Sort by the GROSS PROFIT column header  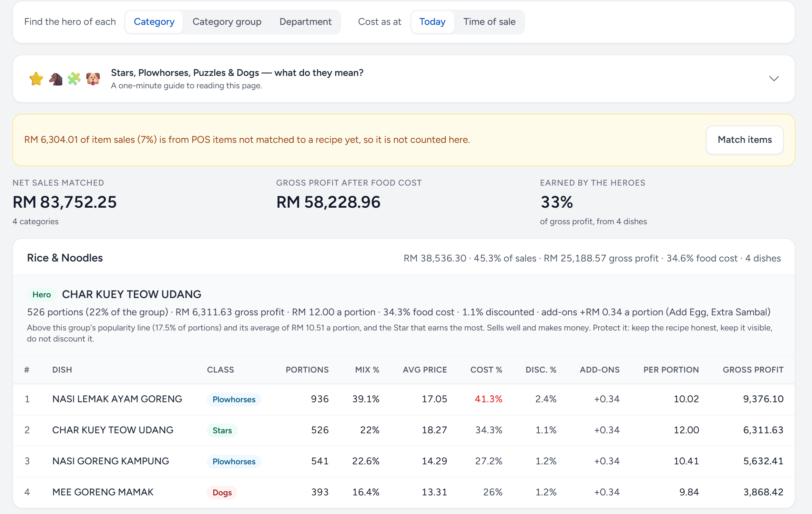pyautogui.click(x=753, y=370)
